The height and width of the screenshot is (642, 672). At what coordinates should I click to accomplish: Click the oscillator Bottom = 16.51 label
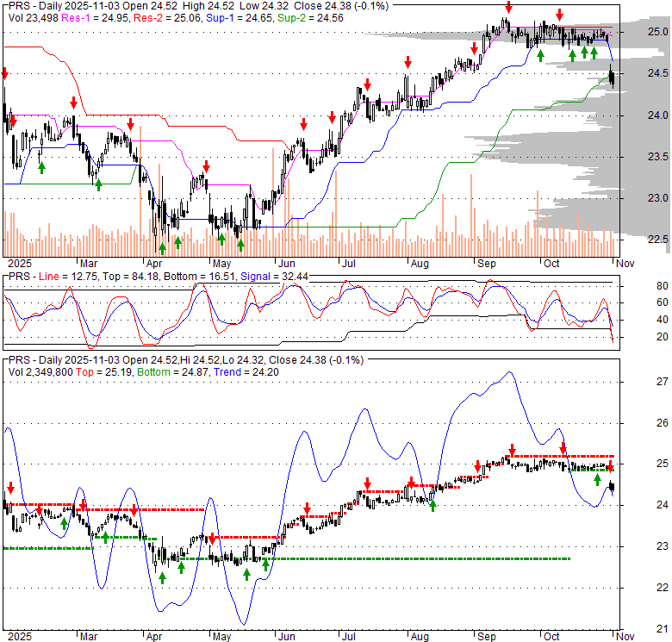(199, 277)
